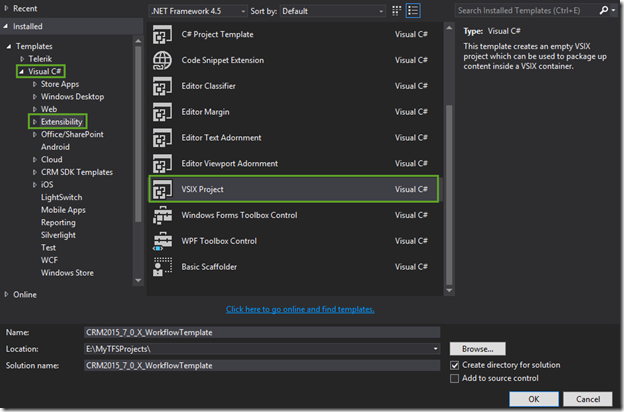Viewport: 624px width, 412px height.
Task: Click the WPF Toolbox Control icon
Action: (x=162, y=241)
